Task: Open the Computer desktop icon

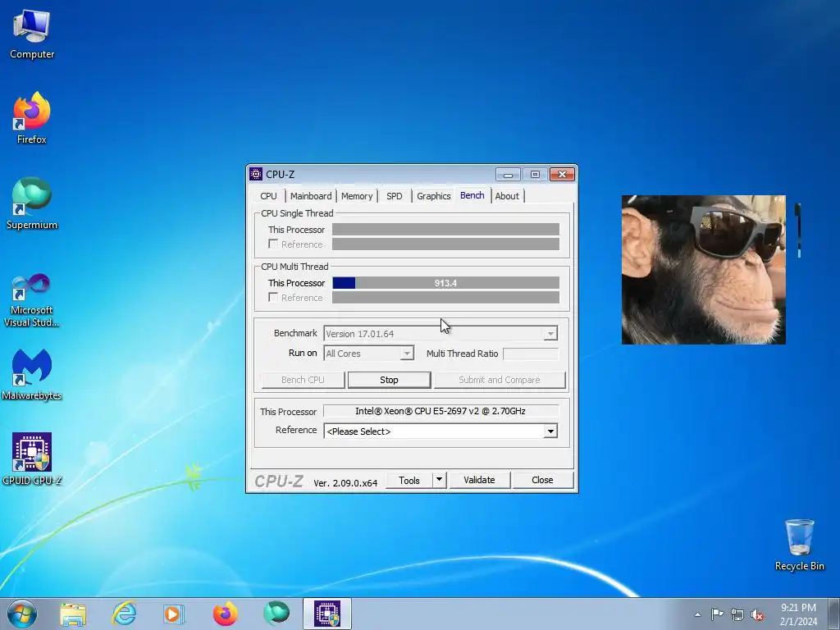Action: (32, 34)
